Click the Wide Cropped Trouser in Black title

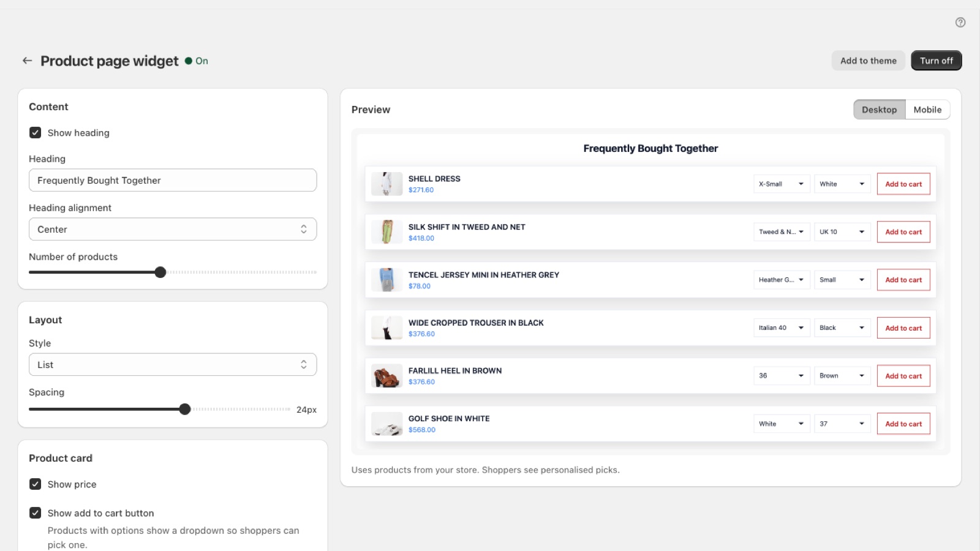[476, 323]
